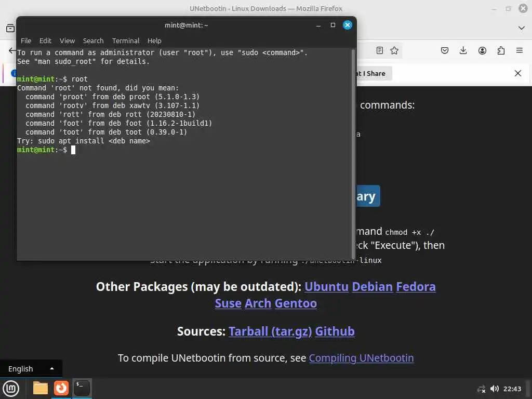Bookmark this page with the star icon
The image size is (532, 399).
click(394, 50)
